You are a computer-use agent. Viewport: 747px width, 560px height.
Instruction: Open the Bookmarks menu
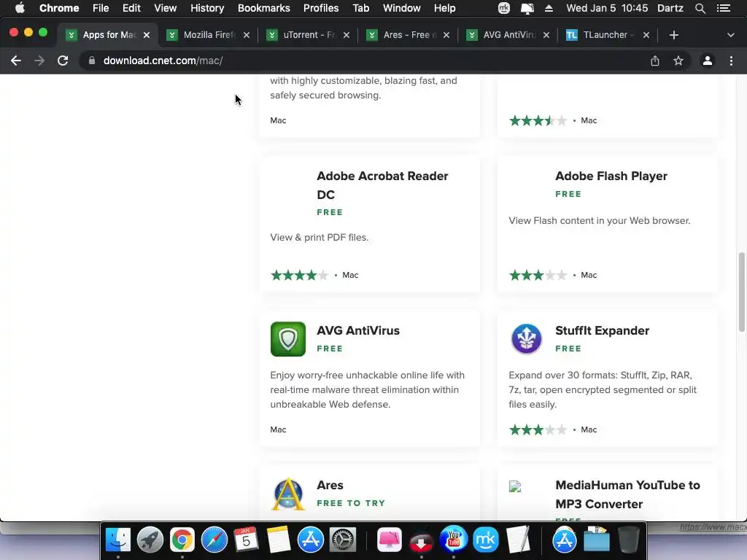pos(264,8)
